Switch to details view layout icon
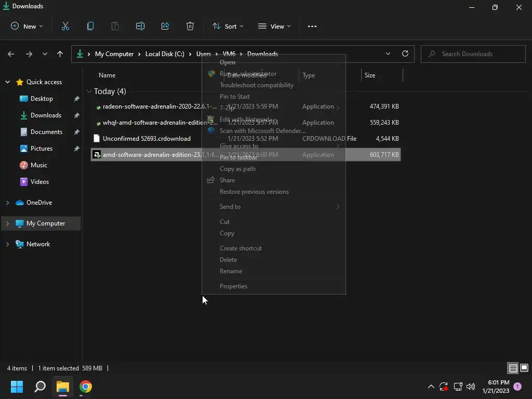Viewport: 532px width, 399px height. coord(513,368)
